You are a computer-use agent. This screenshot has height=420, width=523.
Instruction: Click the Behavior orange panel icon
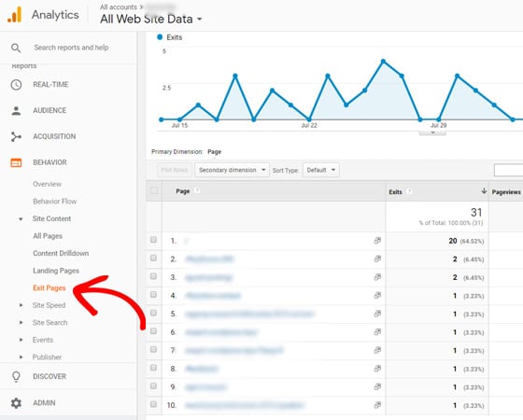point(16,162)
